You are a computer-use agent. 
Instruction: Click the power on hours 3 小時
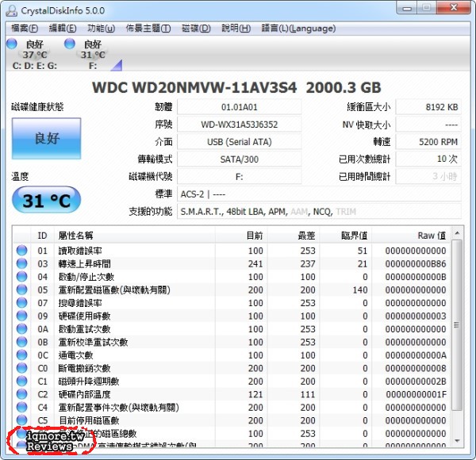[x=428, y=177]
